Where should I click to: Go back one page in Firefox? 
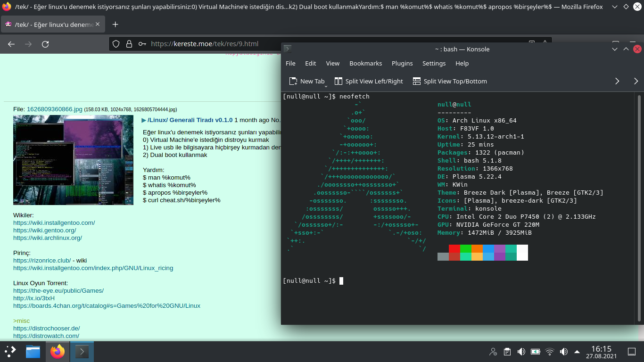(x=11, y=44)
